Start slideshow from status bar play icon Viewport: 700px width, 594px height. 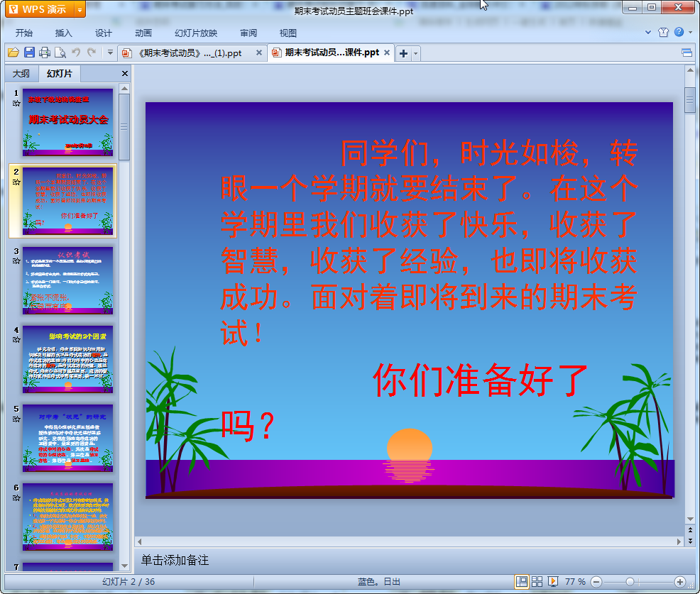pyautogui.click(x=552, y=581)
